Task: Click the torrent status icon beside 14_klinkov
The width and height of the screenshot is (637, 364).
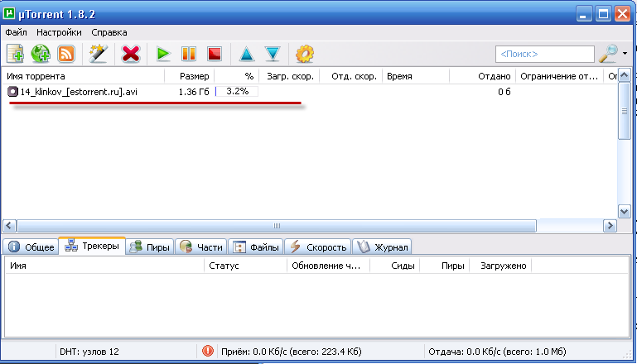Action: (12, 92)
